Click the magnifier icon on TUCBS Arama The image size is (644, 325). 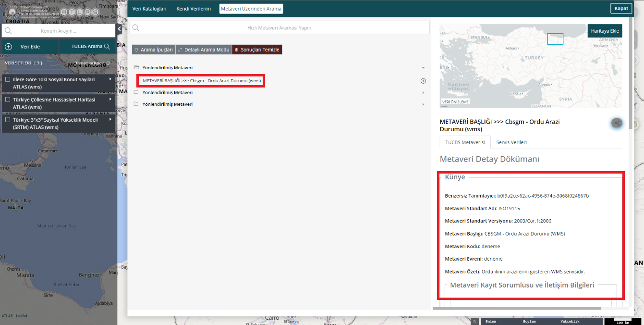(107, 47)
